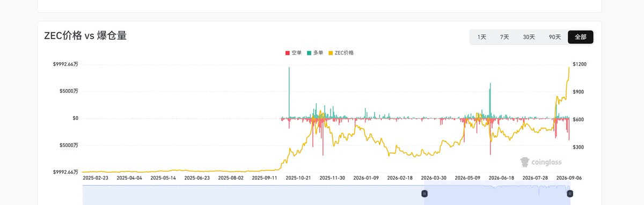Click the 2025-05-14 date label
Screen dimensions: 644x205
163,178
